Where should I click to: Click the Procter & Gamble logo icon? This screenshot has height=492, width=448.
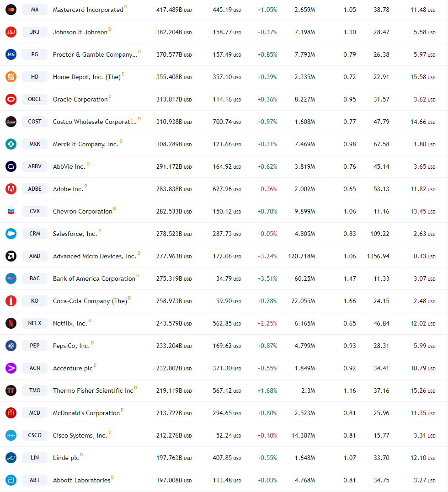11,54
